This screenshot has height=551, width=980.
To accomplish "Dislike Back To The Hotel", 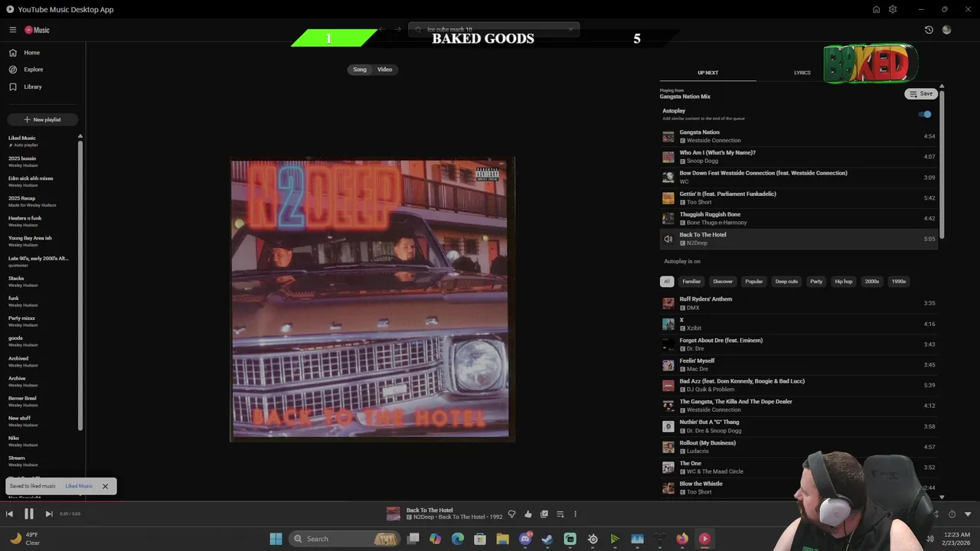I will 512,514.
